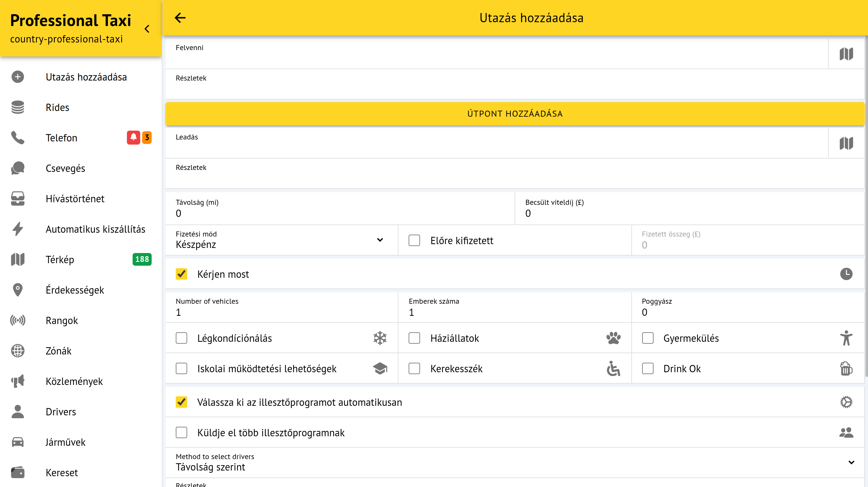
Task: Click the clock icon beside Kérjen most
Action: point(846,274)
